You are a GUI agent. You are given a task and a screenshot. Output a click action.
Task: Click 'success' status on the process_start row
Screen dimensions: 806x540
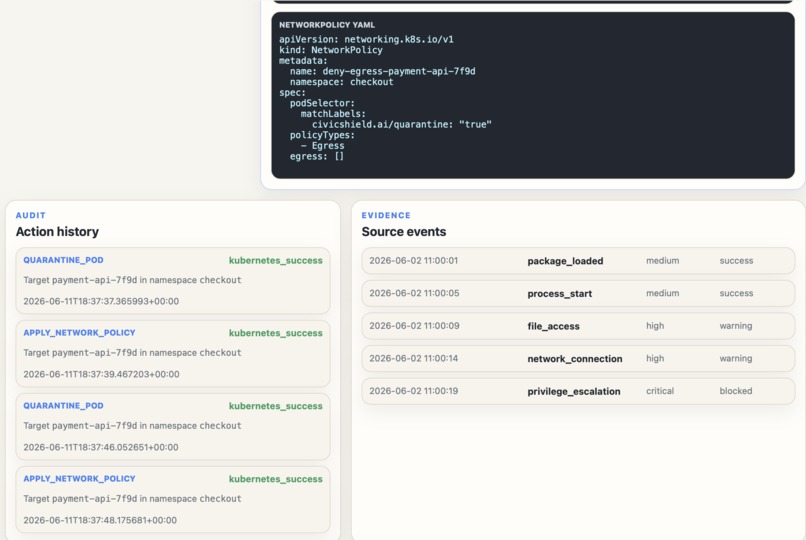click(x=736, y=293)
